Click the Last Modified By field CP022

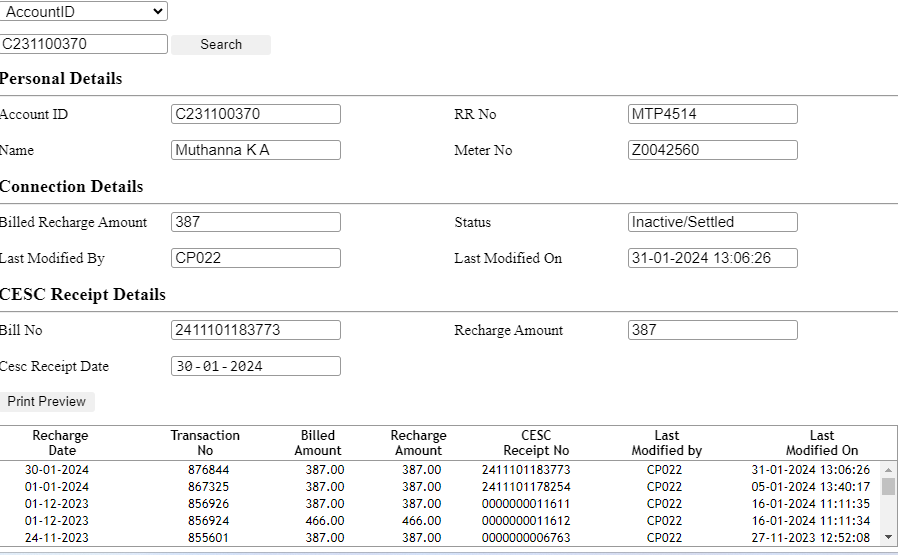tap(256, 258)
